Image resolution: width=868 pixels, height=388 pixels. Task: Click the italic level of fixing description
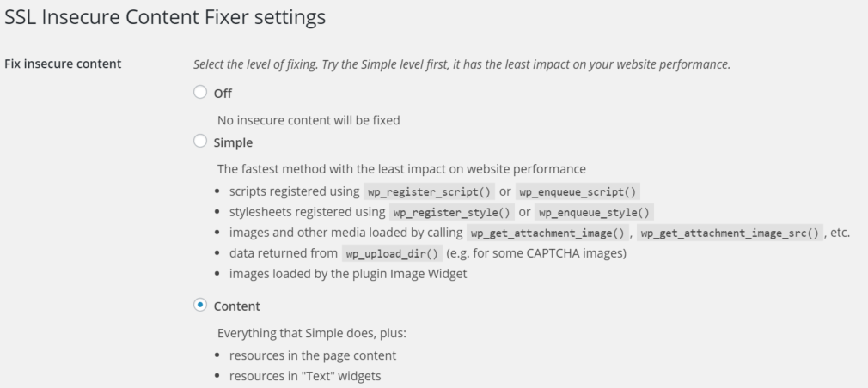point(462,64)
